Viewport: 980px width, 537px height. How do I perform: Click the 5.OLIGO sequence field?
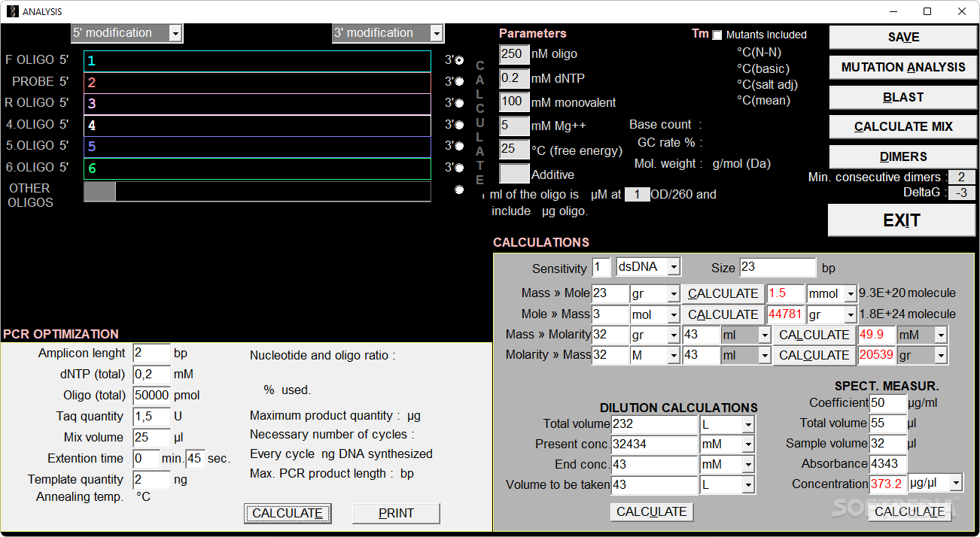click(257, 147)
